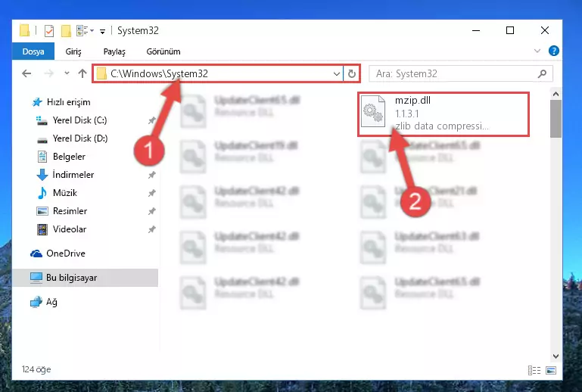582x392 pixels.
Task: Click the scroll up arrow of file list
Action: point(556,95)
